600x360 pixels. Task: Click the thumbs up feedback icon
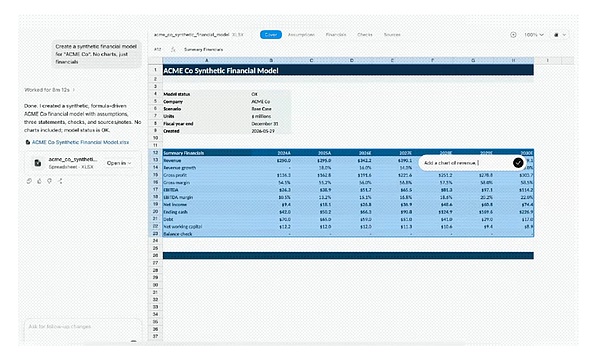[x=39, y=181]
